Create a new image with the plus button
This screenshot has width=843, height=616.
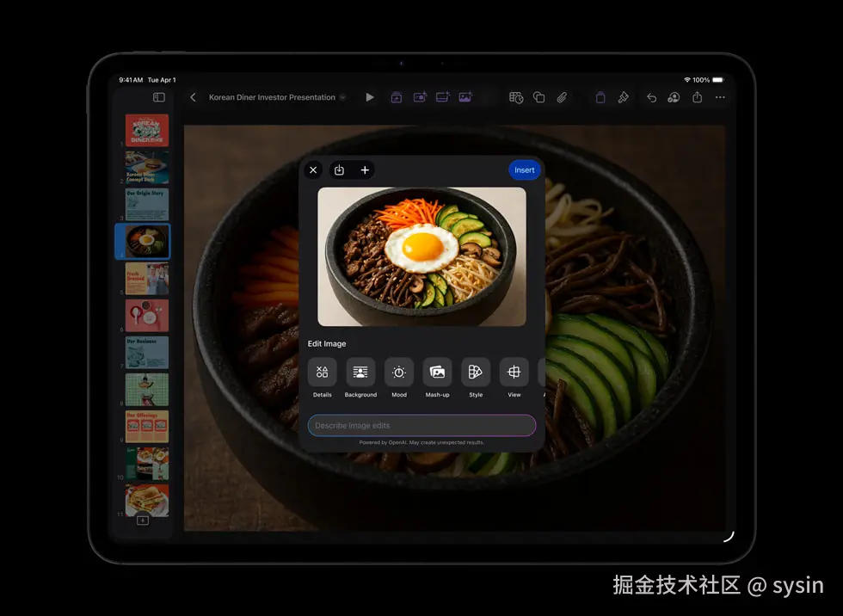365,169
